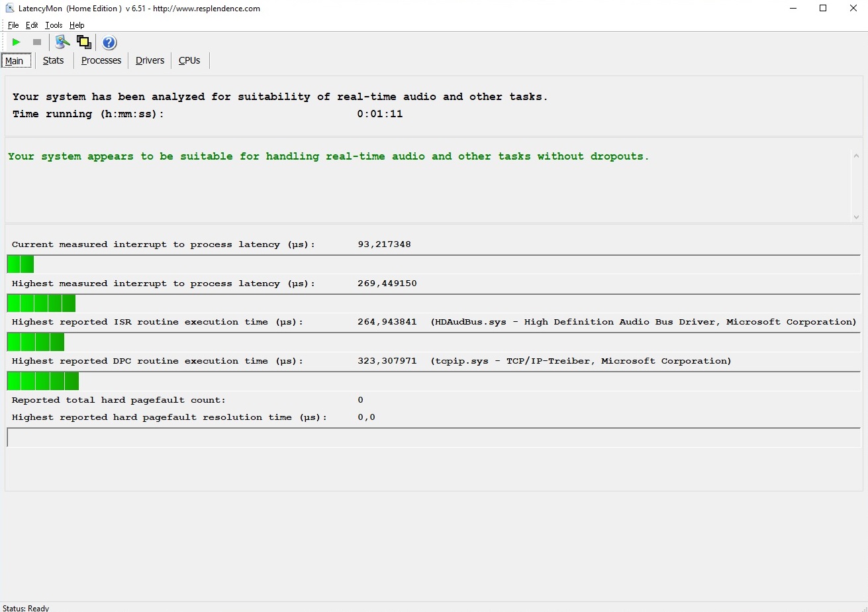The height and width of the screenshot is (612, 868).
Task: Click the current interrupt latency green bar
Action: tap(21, 264)
